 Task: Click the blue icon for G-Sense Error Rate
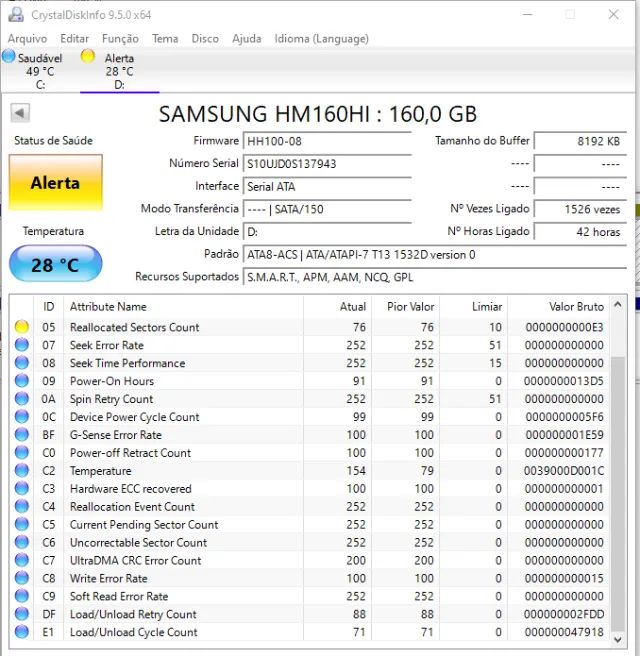[22, 435]
